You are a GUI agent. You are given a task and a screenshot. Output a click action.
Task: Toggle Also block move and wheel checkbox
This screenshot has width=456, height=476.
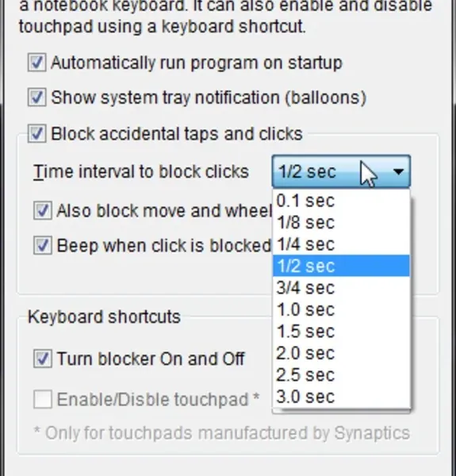pyautogui.click(x=43, y=210)
